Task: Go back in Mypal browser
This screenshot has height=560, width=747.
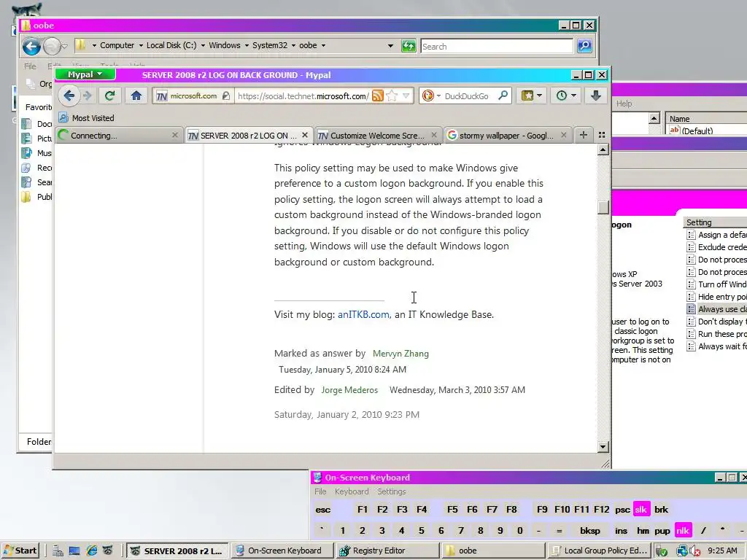Action: click(69, 96)
